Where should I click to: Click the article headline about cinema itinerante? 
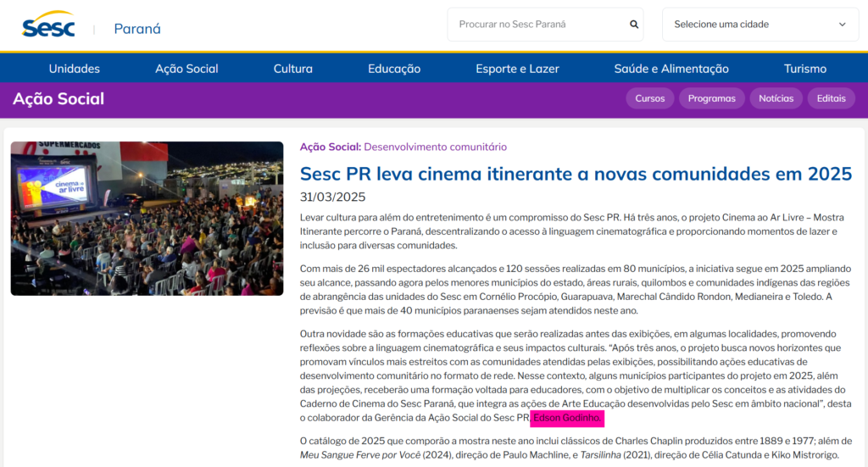click(x=576, y=174)
